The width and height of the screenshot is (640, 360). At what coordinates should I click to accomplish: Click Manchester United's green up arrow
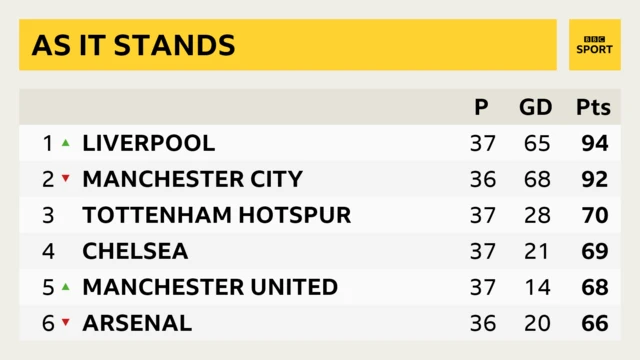coord(65,287)
